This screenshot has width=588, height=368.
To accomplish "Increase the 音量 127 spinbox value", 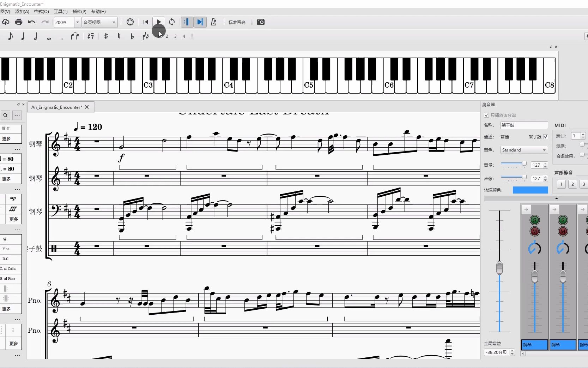I will pyautogui.click(x=545, y=163).
